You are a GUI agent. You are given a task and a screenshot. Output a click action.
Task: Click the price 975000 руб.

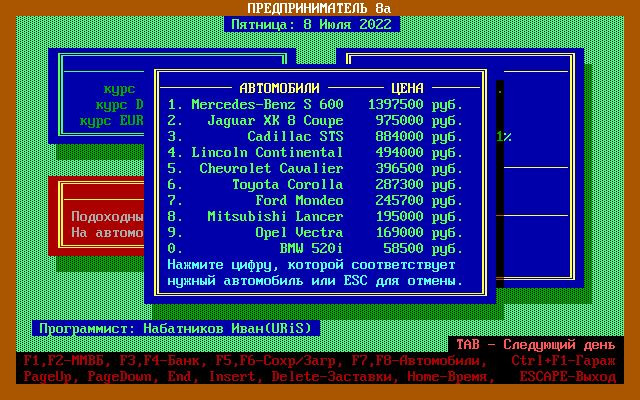point(420,120)
